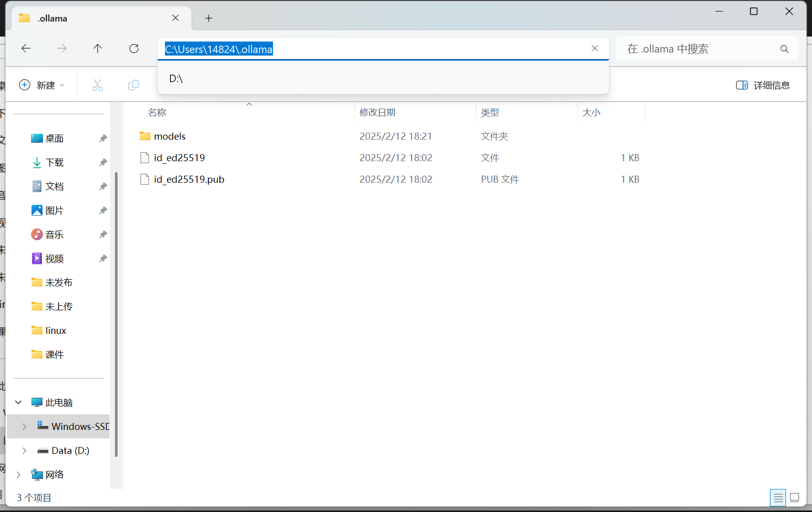Screen dimensions: 812x512
Task: Click the forward navigation arrow
Action: [x=62, y=49]
